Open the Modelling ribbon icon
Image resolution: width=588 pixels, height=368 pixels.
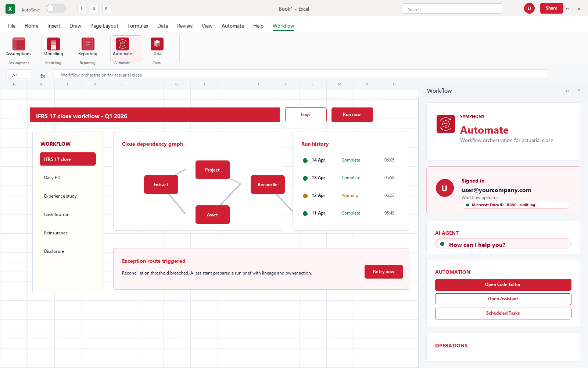pos(53,44)
